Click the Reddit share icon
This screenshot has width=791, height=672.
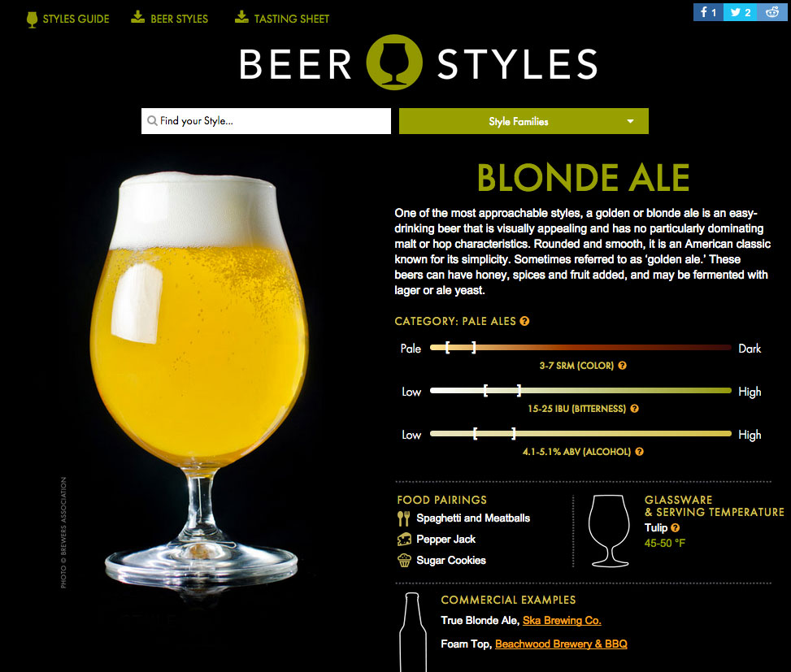coord(771,12)
